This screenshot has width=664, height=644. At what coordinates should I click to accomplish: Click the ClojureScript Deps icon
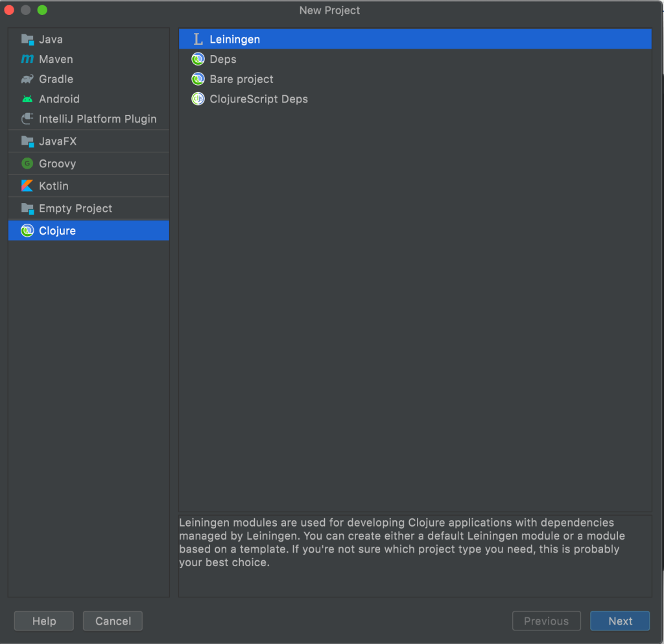click(198, 99)
